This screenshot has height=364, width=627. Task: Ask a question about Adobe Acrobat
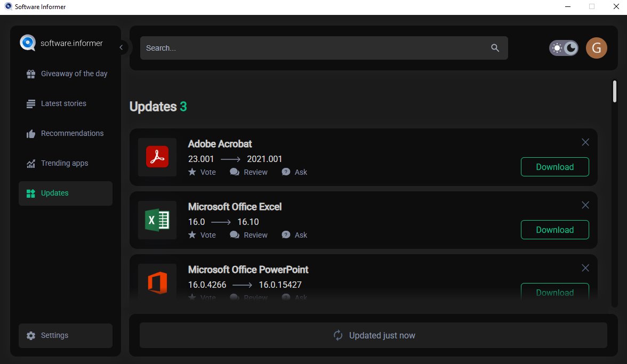[x=294, y=172]
